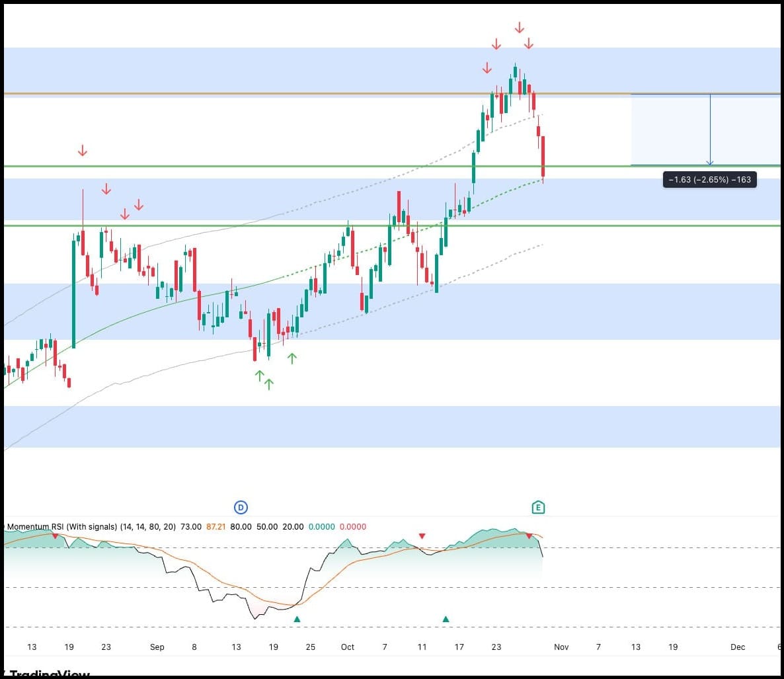
Task: Click the Earnings 'E' marker icon
Action: point(538,508)
